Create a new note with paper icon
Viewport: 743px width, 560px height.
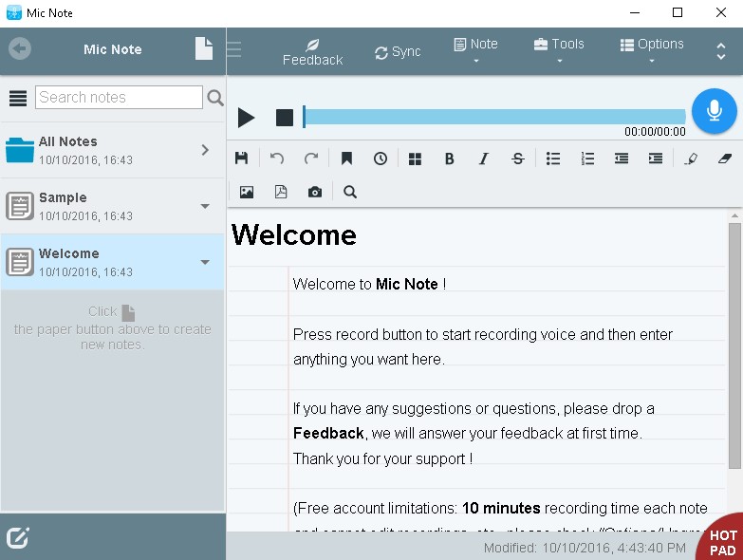tap(204, 48)
